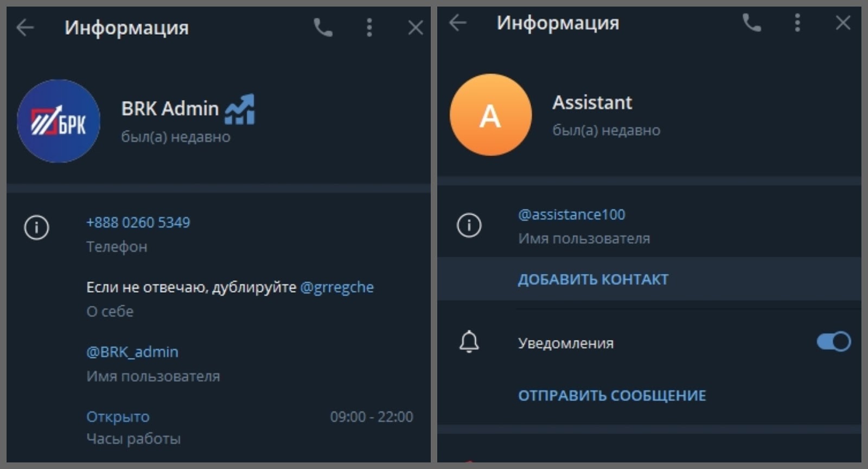The width and height of the screenshot is (868, 469).
Task: Click chart emoji next to BRK Admin
Action: tap(240, 109)
